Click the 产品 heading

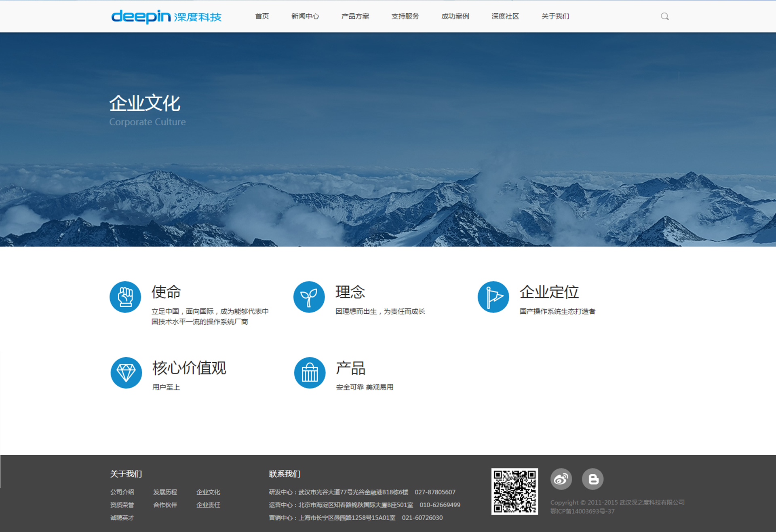[350, 368]
